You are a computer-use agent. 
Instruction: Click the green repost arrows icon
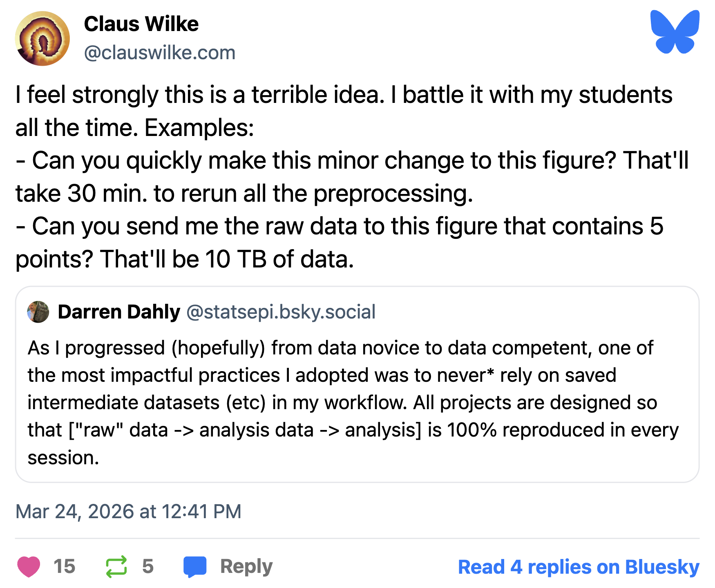point(116,567)
